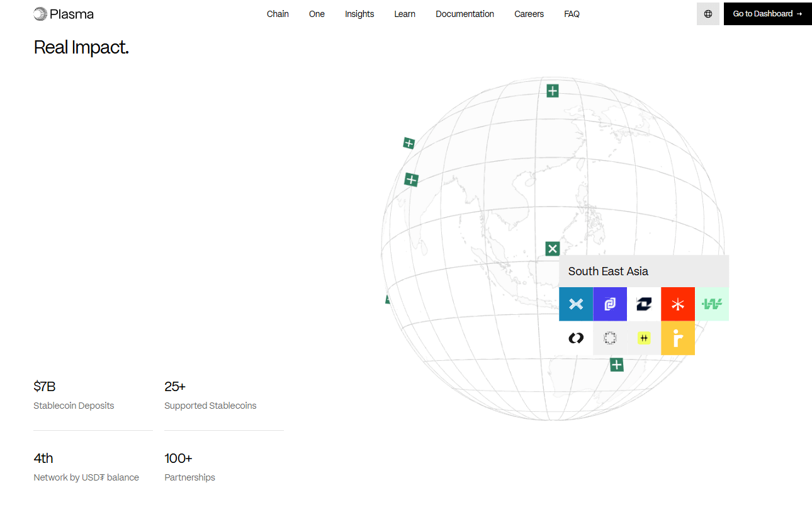This screenshot has width=812, height=507.
Task: Click the Real Impact. heading
Action: [x=81, y=47]
